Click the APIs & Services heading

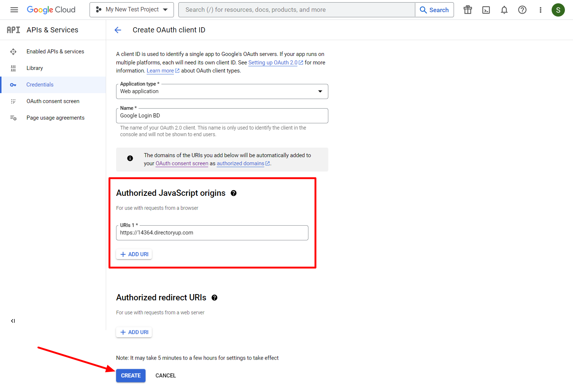pos(52,30)
